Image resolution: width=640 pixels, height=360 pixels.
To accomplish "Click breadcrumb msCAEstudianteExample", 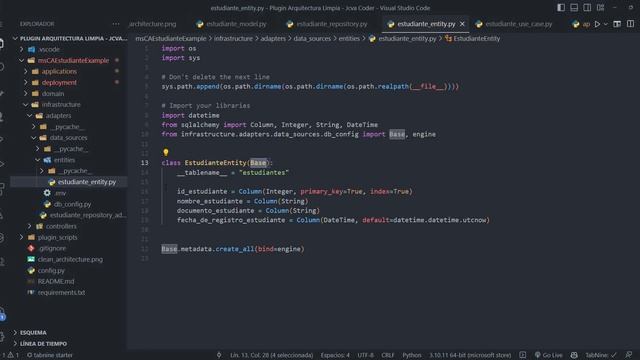I will click(x=171, y=38).
